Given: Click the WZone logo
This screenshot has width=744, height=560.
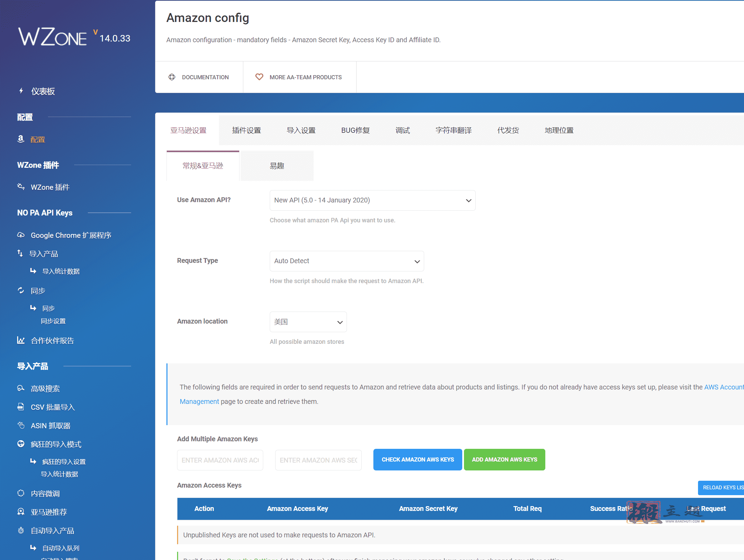Looking at the screenshot, I should pos(53,37).
